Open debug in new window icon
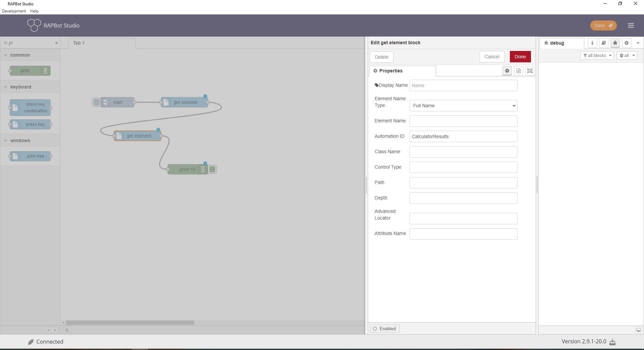 [638, 330]
